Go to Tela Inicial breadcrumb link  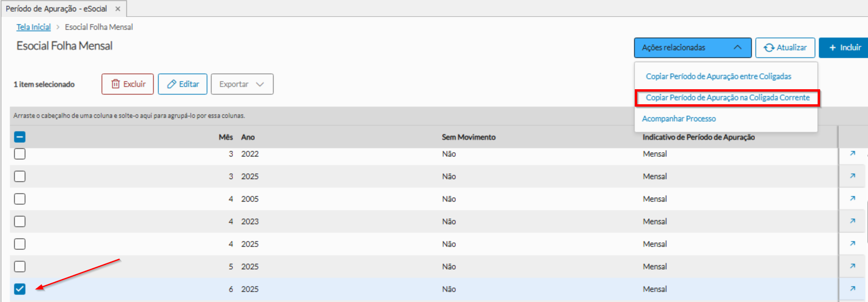click(x=33, y=27)
